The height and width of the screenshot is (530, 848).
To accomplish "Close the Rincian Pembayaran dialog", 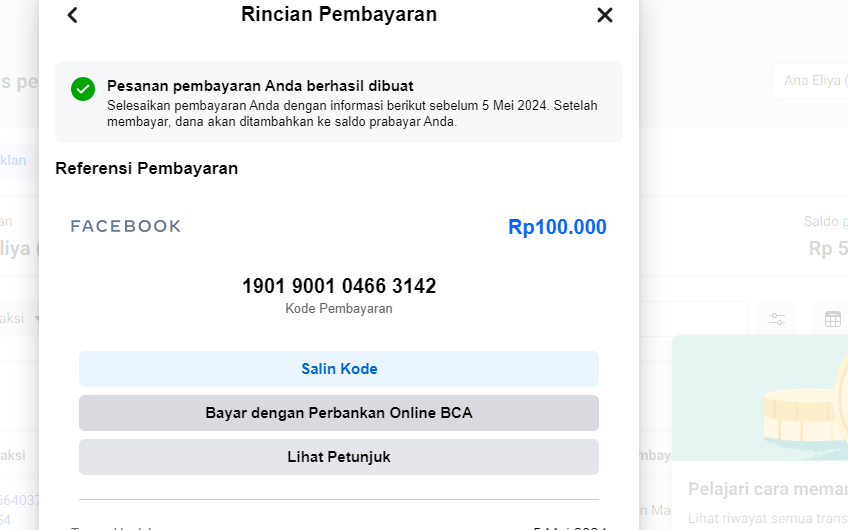I will [x=604, y=15].
